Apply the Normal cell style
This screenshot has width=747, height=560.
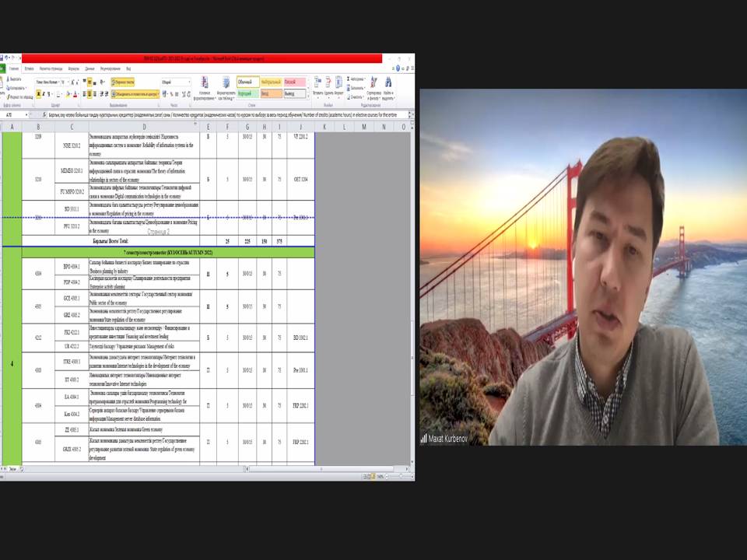click(x=246, y=81)
